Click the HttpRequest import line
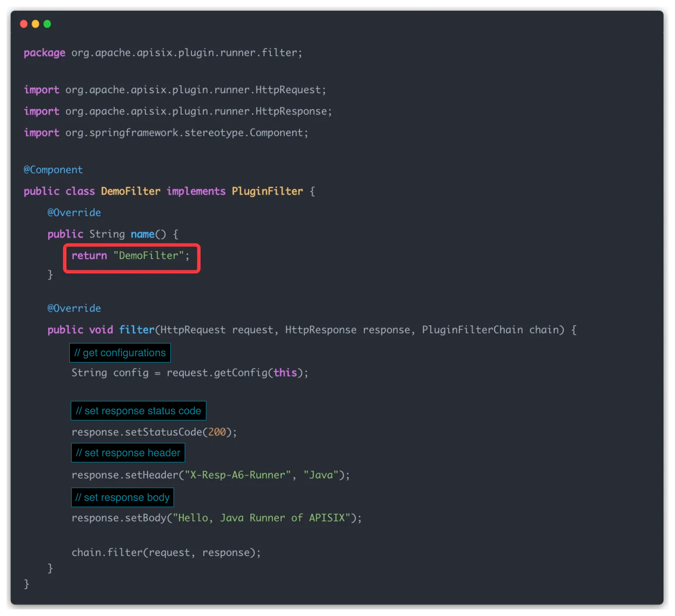 coord(175,90)
